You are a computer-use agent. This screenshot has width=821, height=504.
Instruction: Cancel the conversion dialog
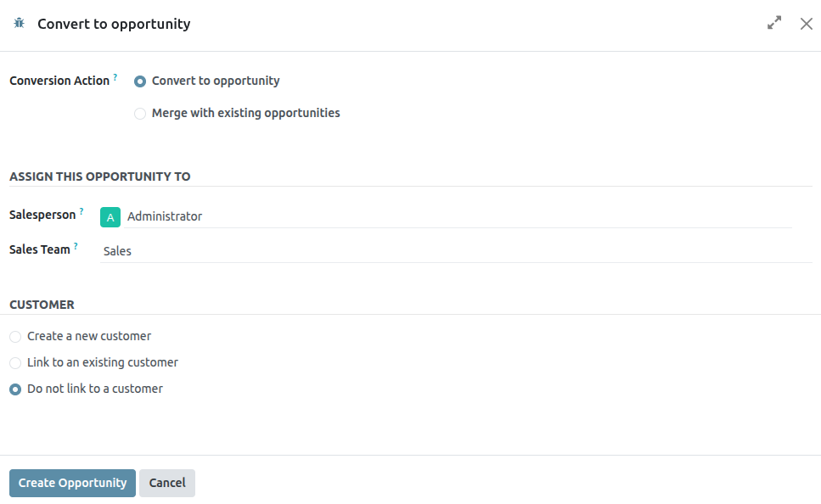167,483
